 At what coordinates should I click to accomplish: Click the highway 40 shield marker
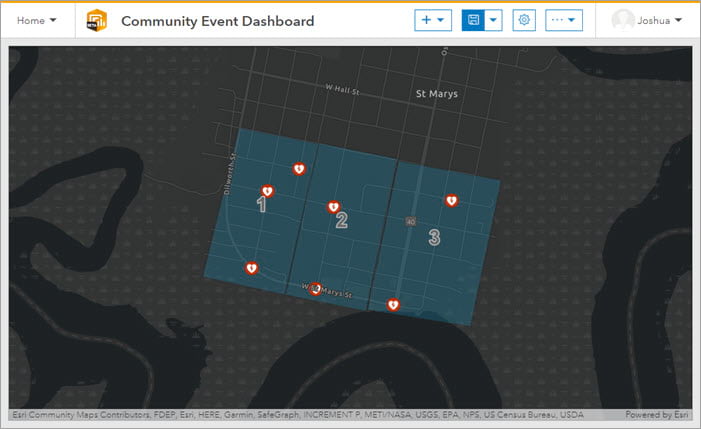coord(411,221)
